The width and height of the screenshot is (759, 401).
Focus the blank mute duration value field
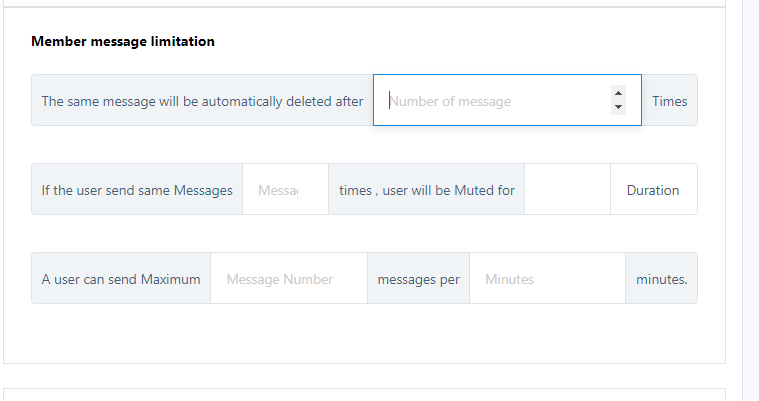click(566, 190)
